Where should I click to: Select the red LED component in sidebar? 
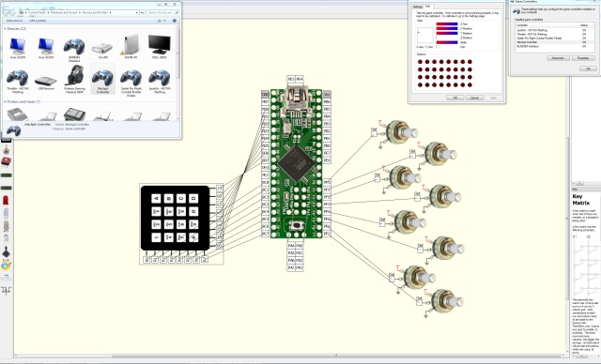6,201
